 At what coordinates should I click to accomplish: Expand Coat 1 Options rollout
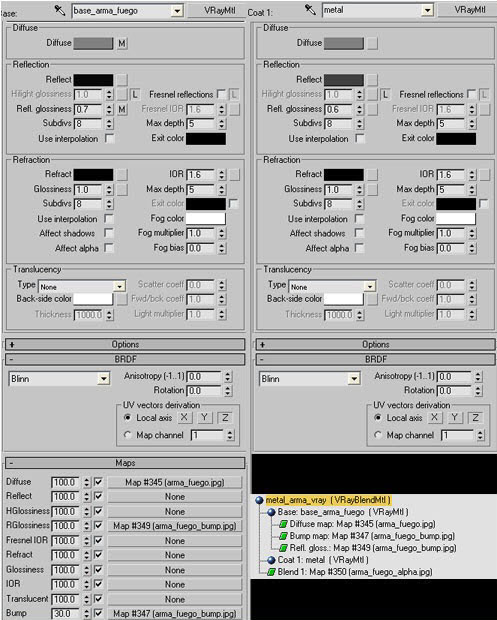pos(375,344)
